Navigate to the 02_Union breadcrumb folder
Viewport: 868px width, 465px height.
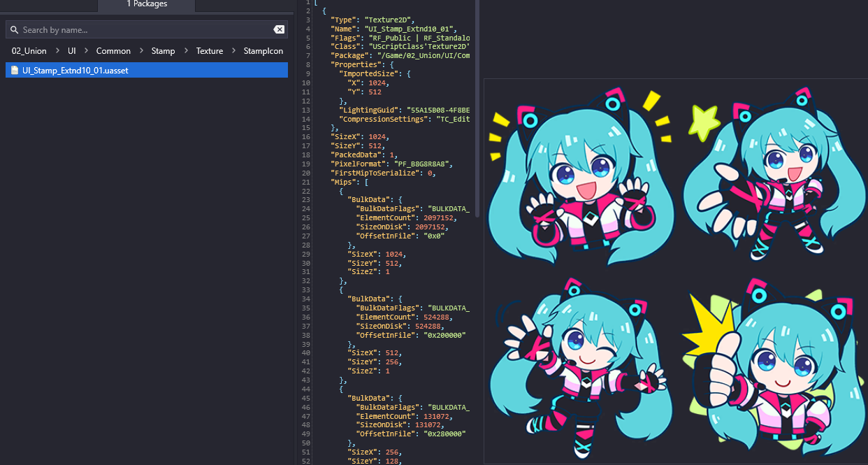click(29, 51)
